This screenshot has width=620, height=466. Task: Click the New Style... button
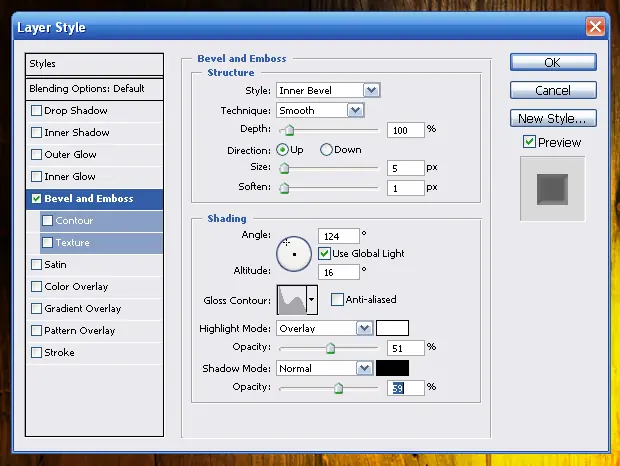552,119
